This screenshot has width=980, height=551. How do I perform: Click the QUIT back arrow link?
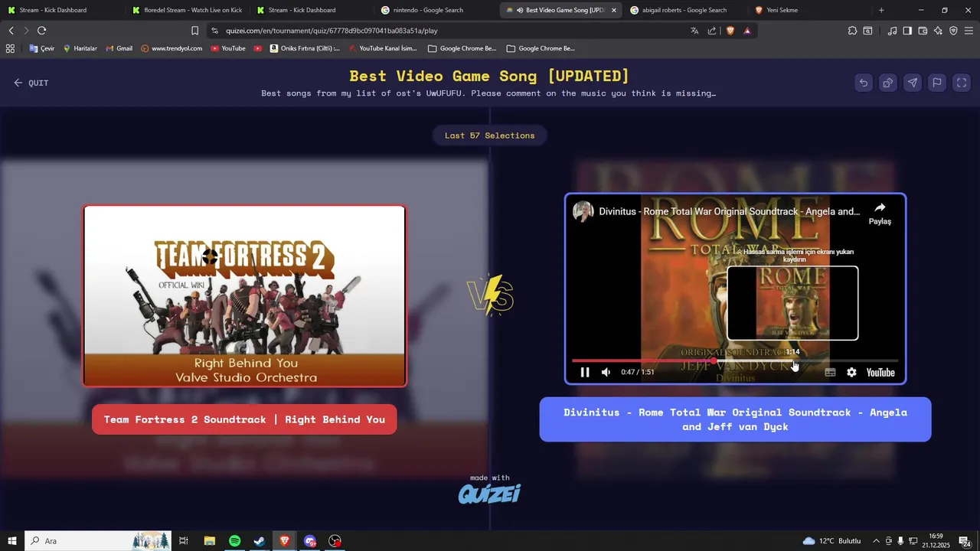31,83
